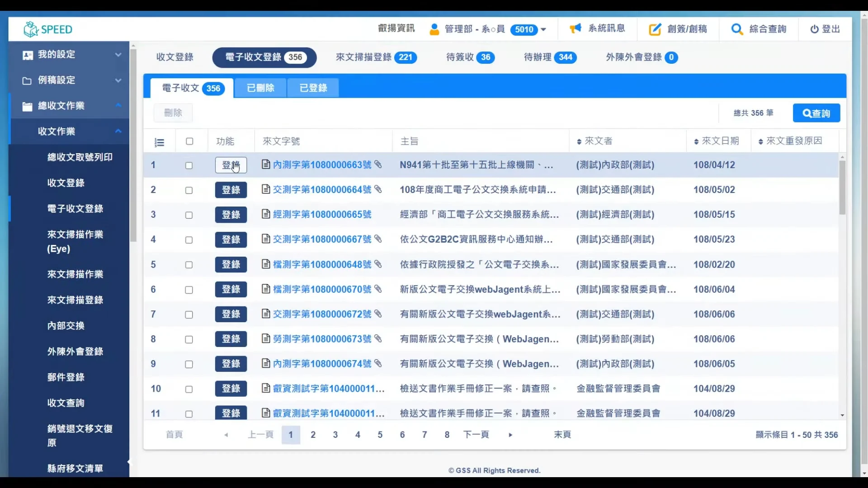Open the 已登錄 sub-tab

(313, 88)
